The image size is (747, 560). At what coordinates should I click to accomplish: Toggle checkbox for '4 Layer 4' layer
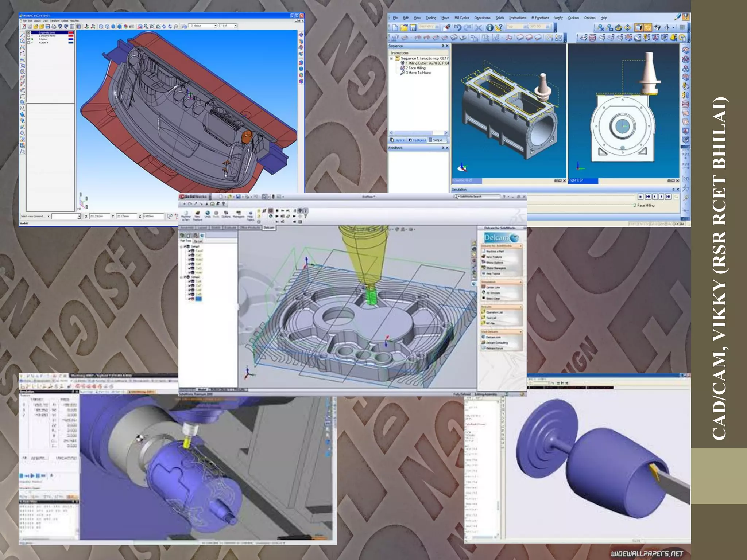[29, 42]
